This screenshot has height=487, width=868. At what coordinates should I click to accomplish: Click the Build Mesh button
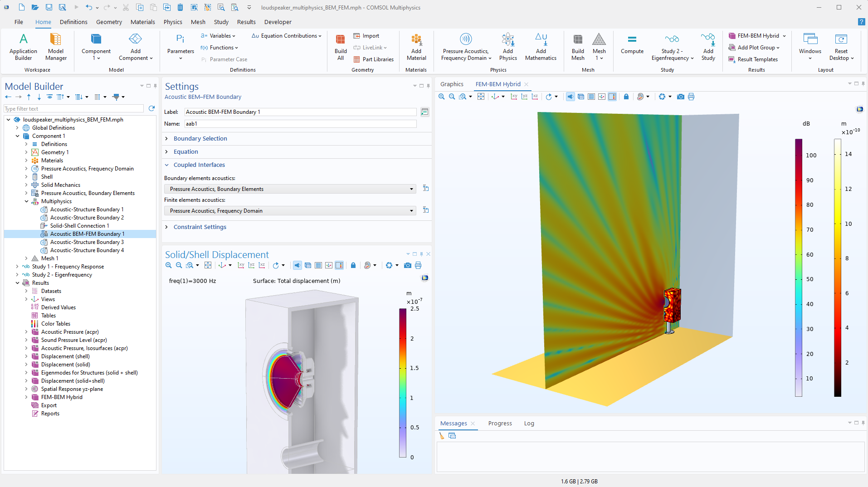pos(578,47)
